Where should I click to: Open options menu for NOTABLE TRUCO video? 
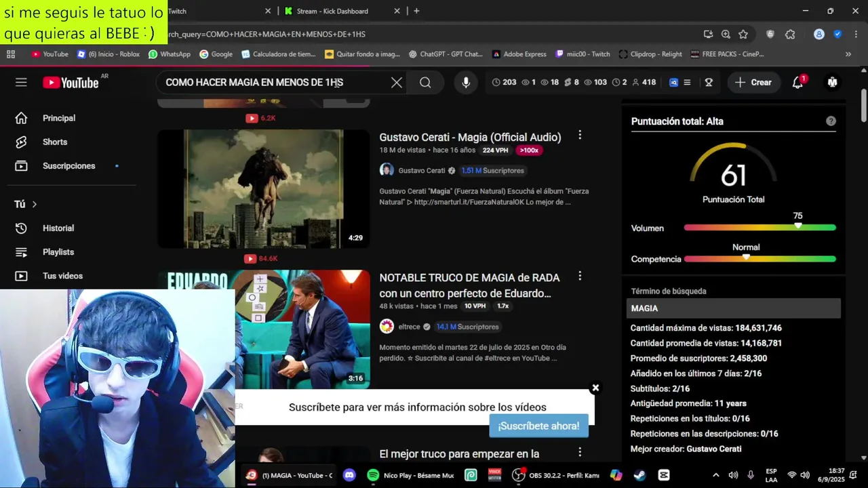(x=580, y=276)
